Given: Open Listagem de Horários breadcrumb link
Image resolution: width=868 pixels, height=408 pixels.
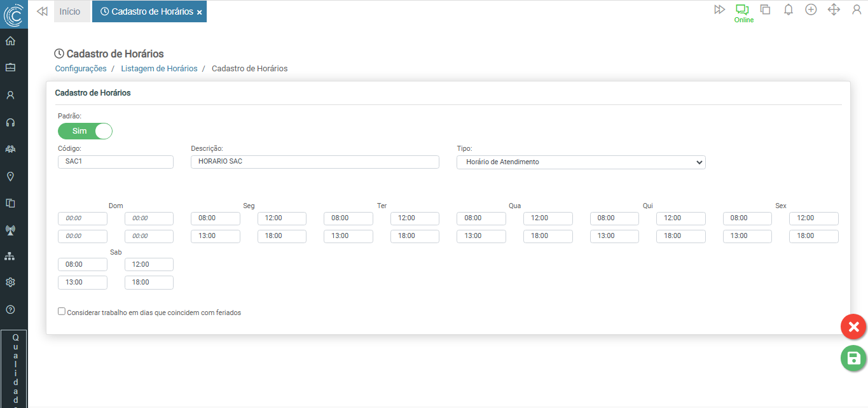Looking at the screenshot, I should coord(159,69).
